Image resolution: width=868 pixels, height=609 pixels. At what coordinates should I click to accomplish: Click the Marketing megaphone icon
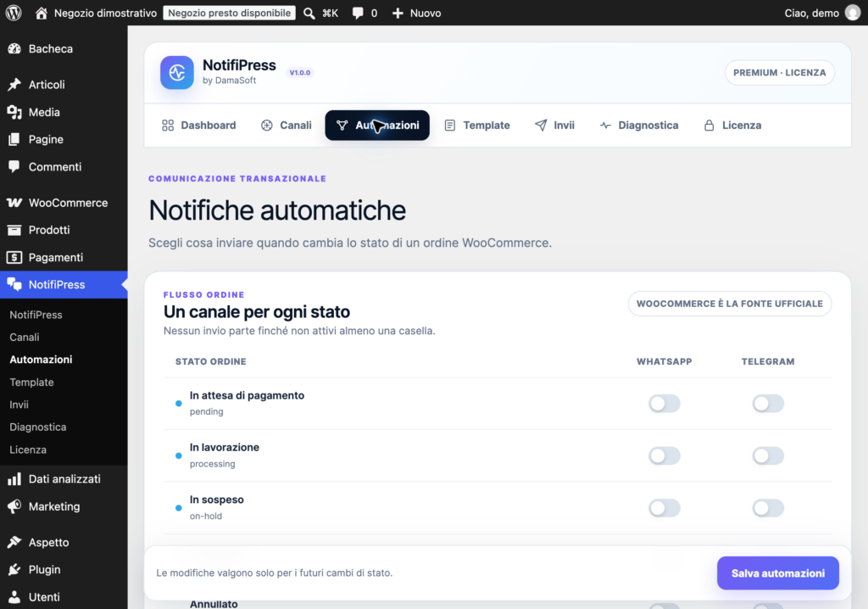14,506
